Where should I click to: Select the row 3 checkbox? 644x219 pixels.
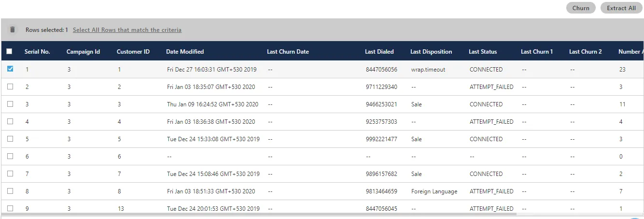click(x=10, y=104)
